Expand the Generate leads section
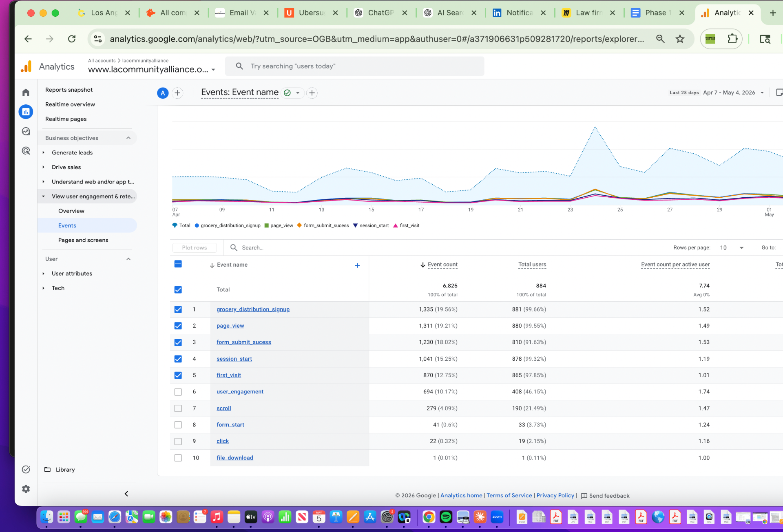The height and width of the screenshot is (532, 783). (x=72, y=152)
